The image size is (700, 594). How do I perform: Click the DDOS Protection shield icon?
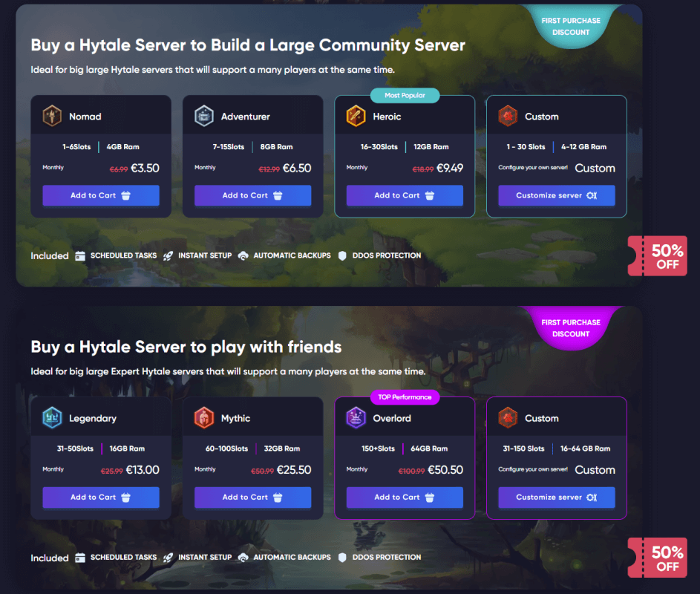click(341, 255)
